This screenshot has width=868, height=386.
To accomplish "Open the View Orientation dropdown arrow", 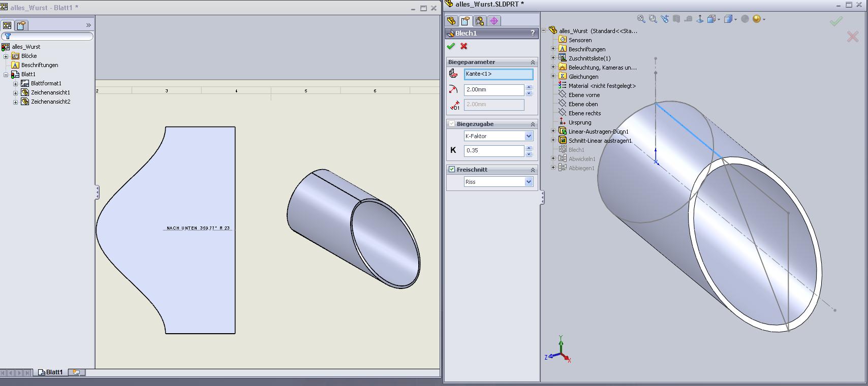I will (x=718, y=19).
